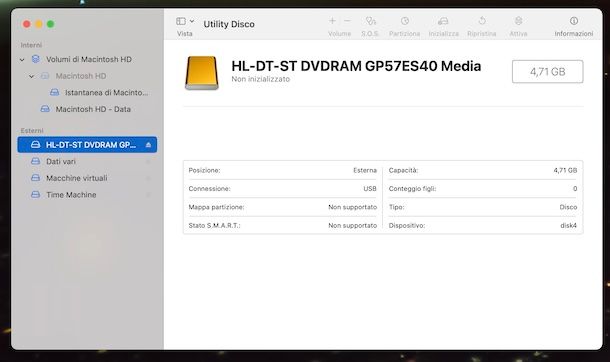Click the Utility Disco window title
Viewport: 610px width, 362px height.
point(229,24)
